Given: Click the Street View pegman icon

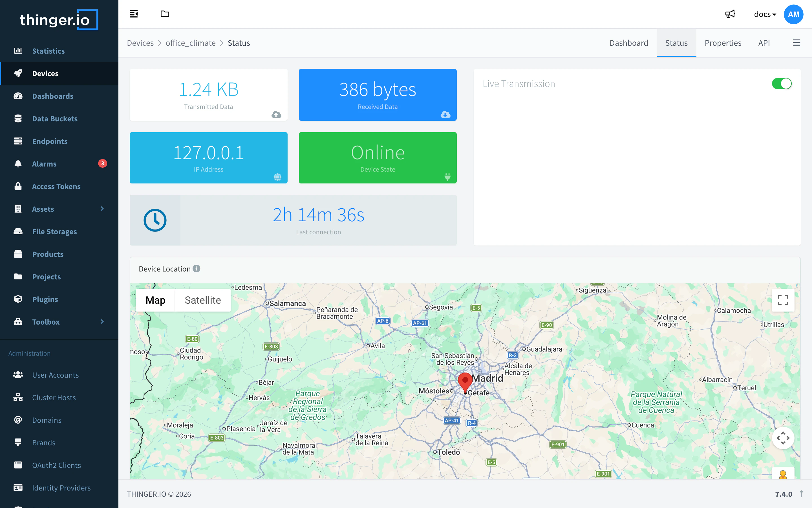Looking at the screenshot, I should tap(783, 474).
